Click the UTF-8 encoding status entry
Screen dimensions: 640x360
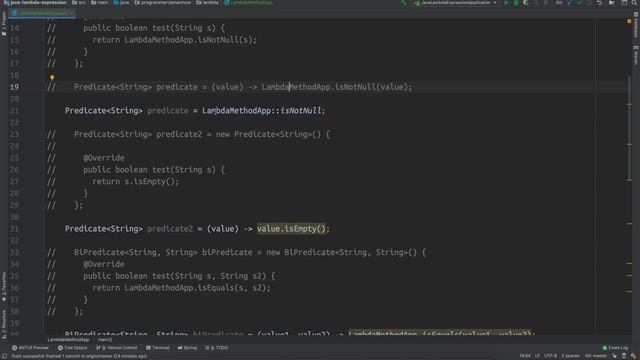[x=550, y=356]
